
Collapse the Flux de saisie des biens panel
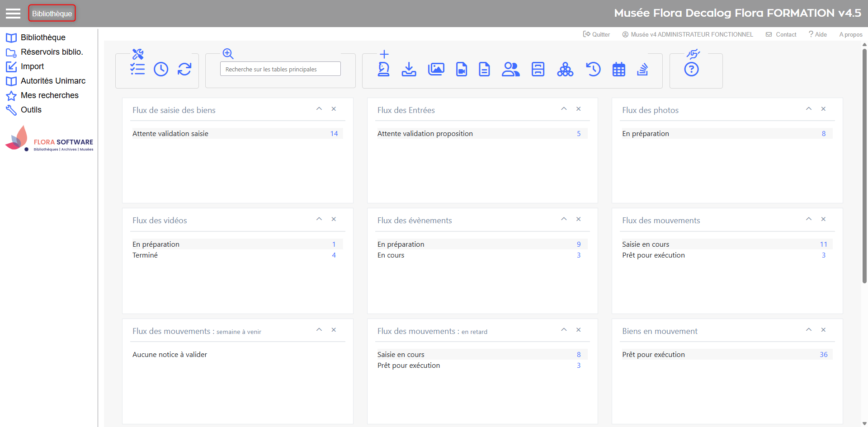click(319, 109)
